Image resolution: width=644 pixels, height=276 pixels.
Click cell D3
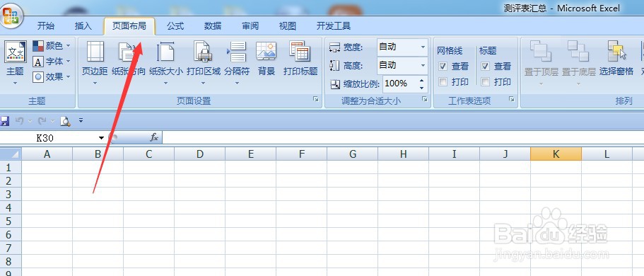(200, 194)
